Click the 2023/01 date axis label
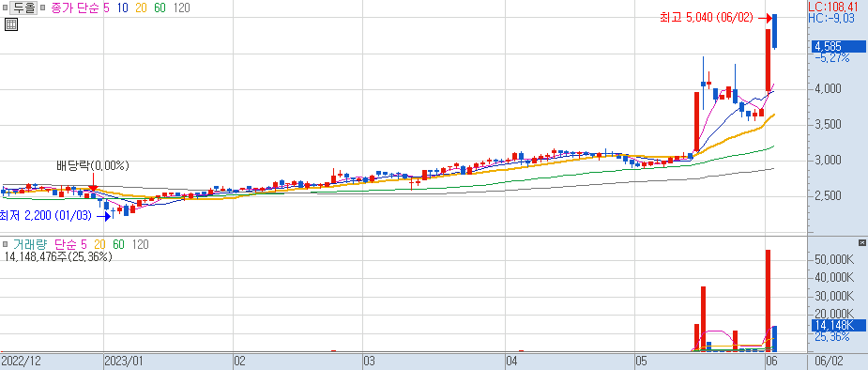 [124, 362]
